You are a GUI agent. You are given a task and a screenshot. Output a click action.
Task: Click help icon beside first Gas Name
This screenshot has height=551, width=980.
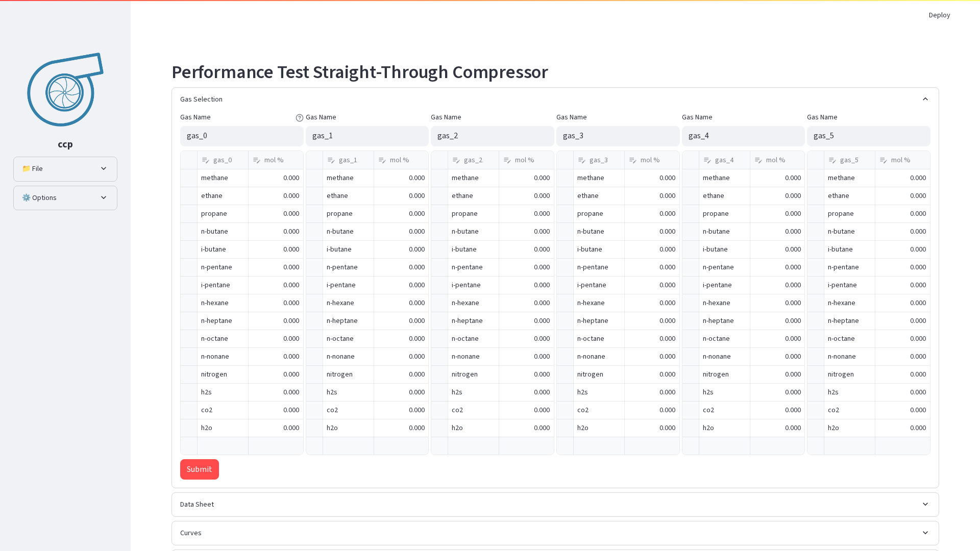300,118
